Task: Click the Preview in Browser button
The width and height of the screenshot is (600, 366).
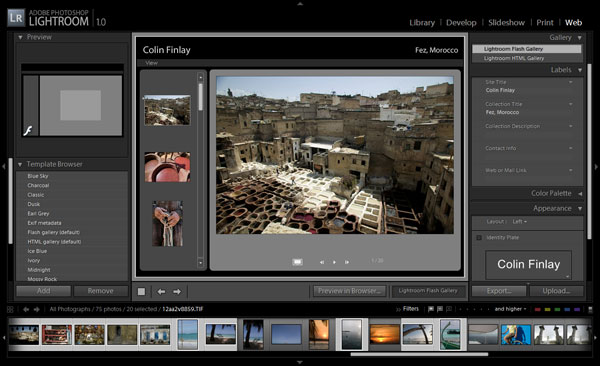Action: [350, 291]
